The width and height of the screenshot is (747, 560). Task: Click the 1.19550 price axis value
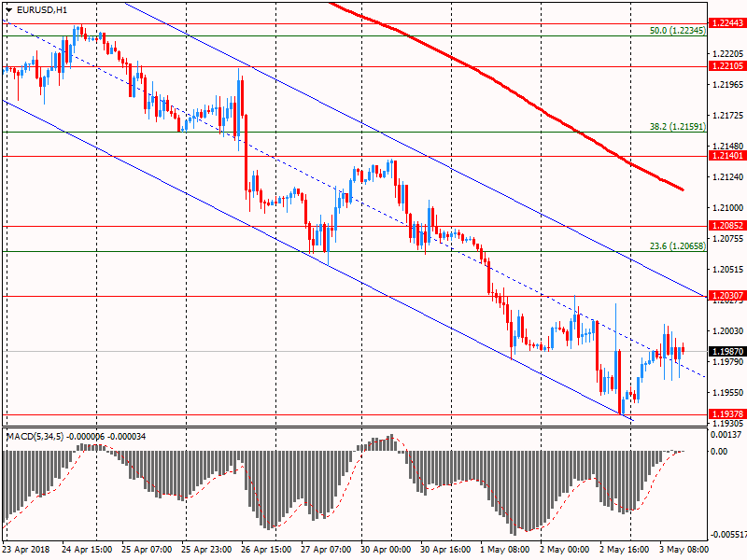point(728,393)
